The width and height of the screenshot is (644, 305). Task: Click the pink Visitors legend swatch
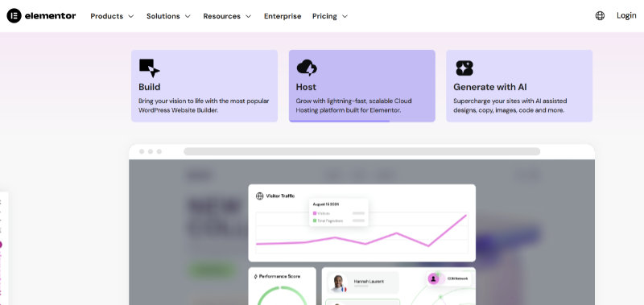click(x=315, y=213)
